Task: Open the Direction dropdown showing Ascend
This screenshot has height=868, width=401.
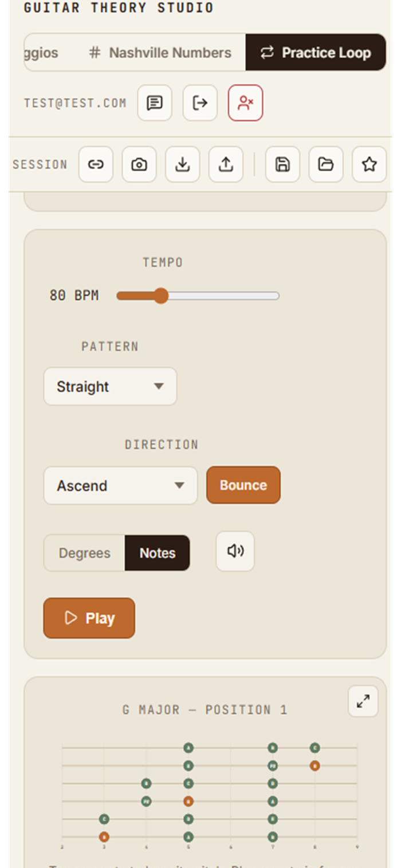Action: click(x=121, y=486)
